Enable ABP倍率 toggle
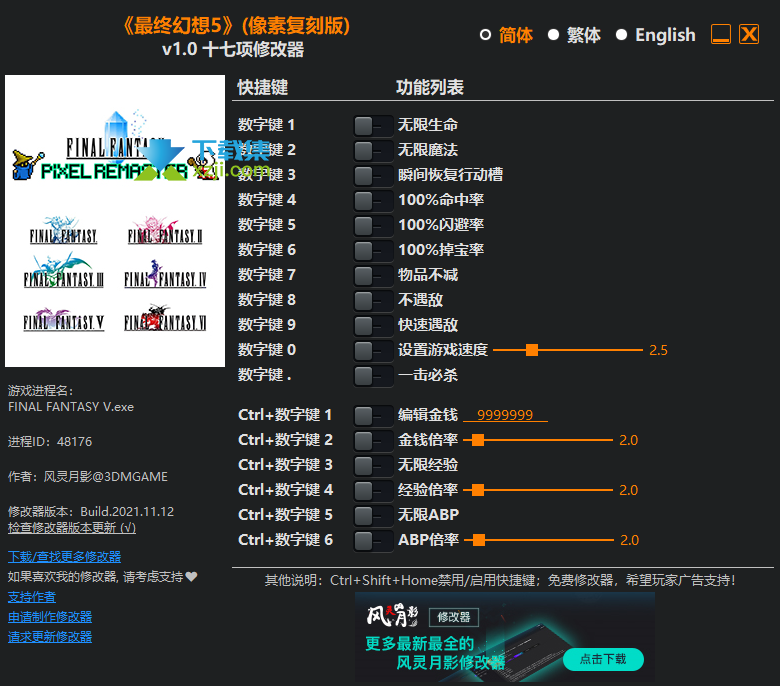Viewport: 780px width, 686px height. coord(373,541)
